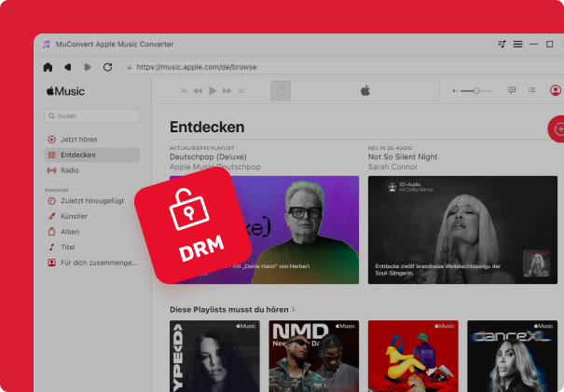Go back with the left arrow icon
The image size is (564, 392).
68,67
